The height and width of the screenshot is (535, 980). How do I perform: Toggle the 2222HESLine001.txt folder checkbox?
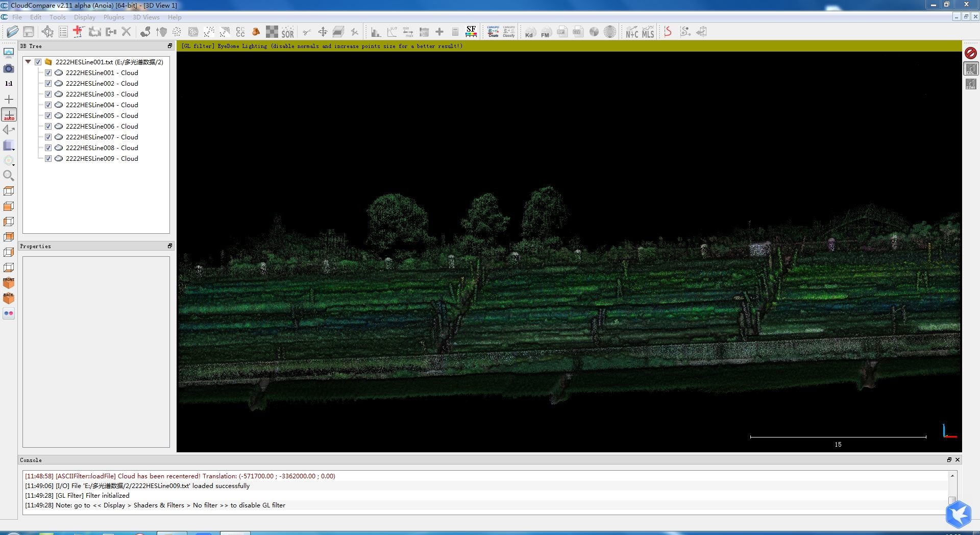[x=38, y=62]
